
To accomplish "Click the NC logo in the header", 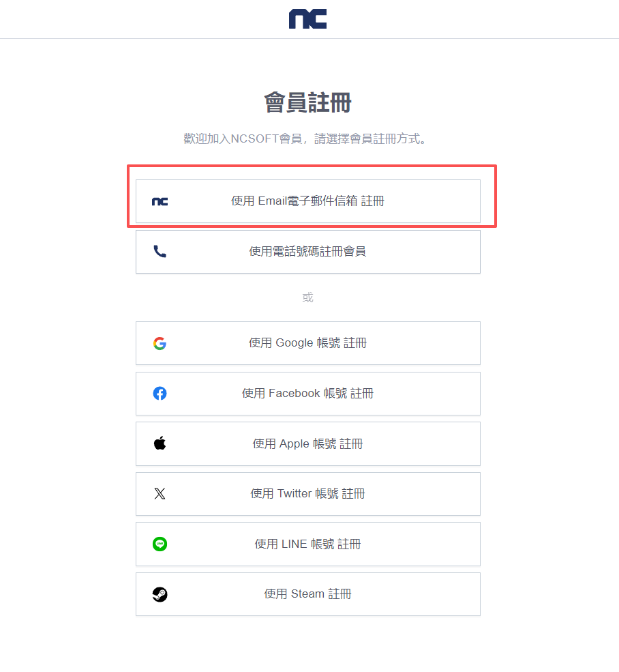I will 307,19.
